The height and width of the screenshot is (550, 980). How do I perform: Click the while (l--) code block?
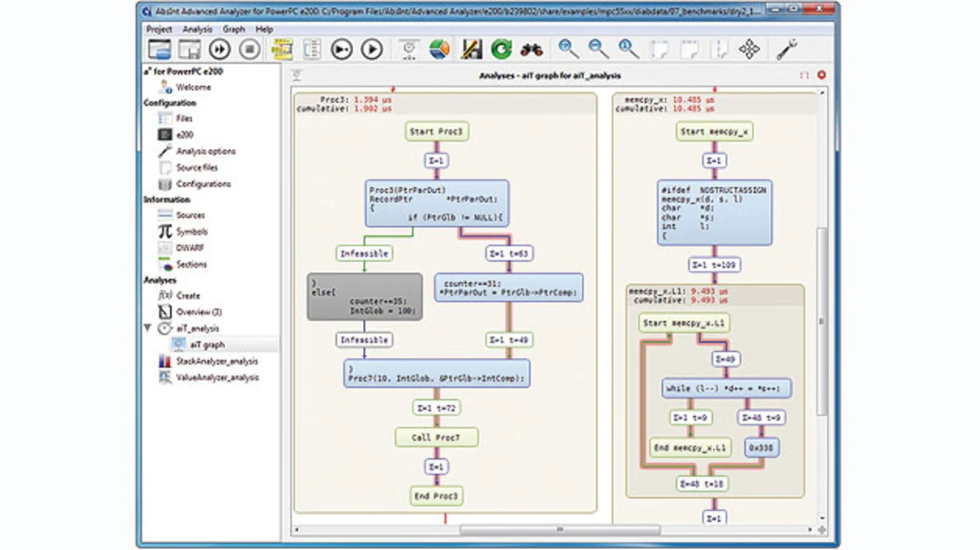727,388
